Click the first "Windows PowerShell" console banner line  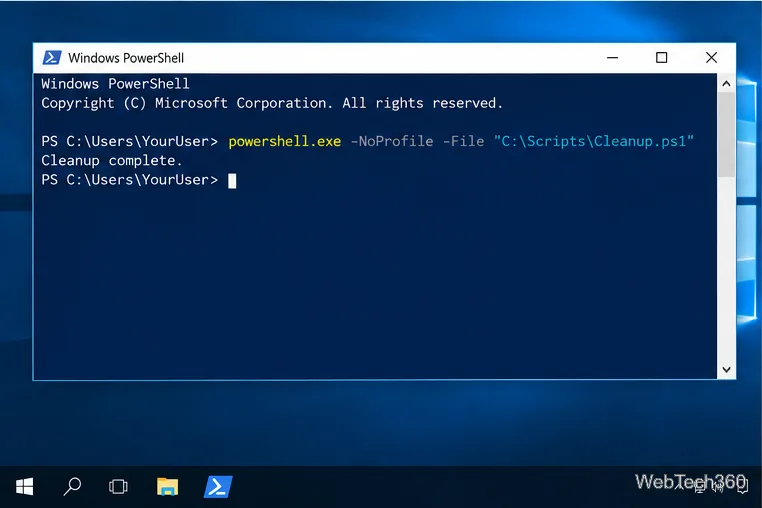(x=115, y=84)
